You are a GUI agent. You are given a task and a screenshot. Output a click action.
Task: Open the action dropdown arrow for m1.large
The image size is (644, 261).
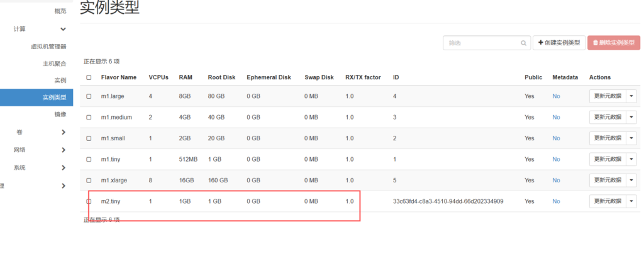coord(631,96)
